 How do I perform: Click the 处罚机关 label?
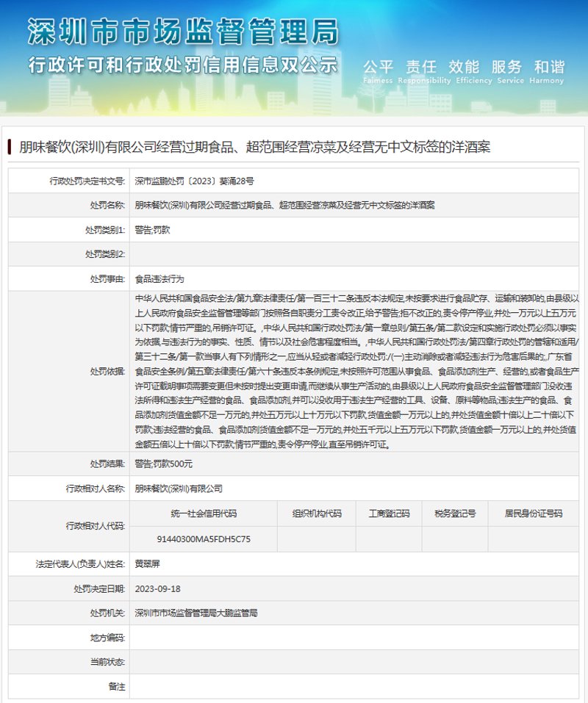point(107,613)
